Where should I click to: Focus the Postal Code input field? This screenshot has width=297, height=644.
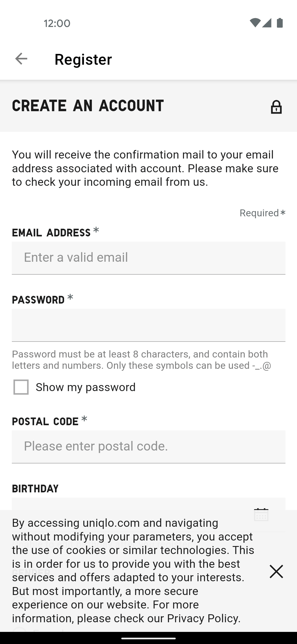pyautogui.click(x=148, y=447)
